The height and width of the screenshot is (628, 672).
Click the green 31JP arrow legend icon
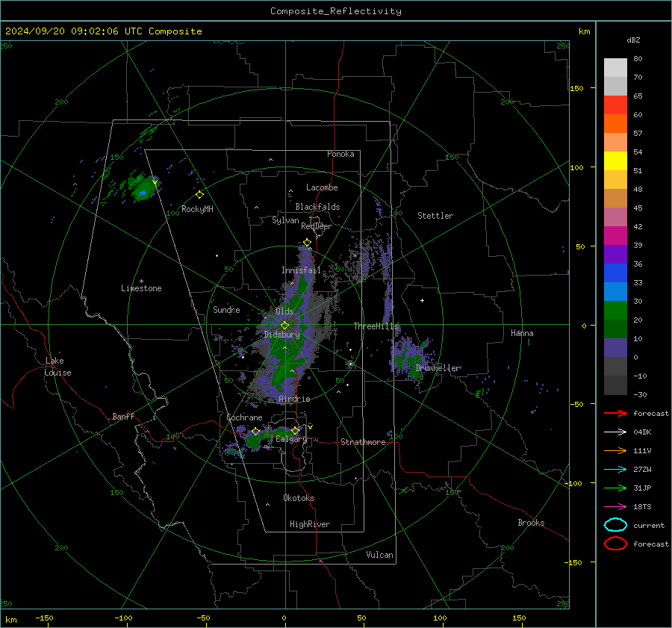pyautogui.click(x=615, y=488)
